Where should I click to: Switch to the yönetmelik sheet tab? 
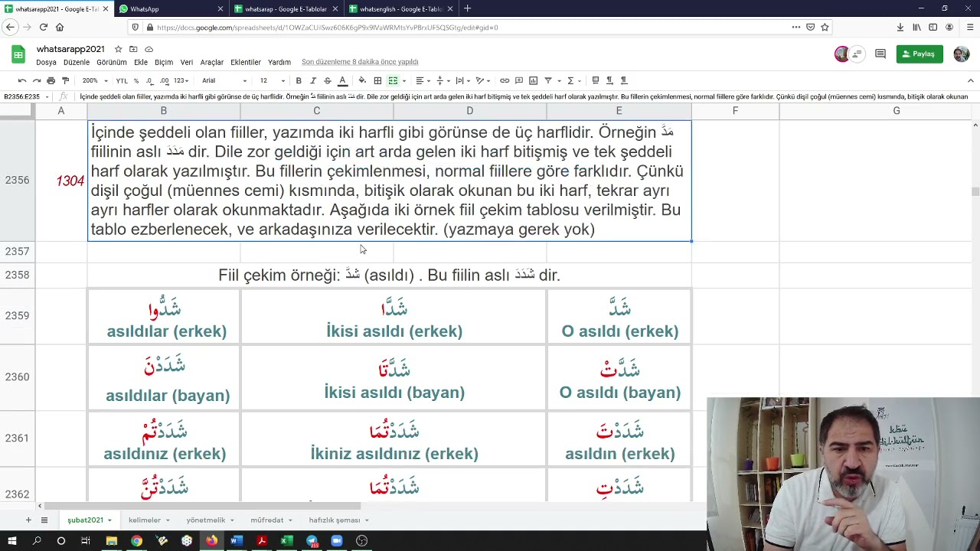[x=211, y=520]
